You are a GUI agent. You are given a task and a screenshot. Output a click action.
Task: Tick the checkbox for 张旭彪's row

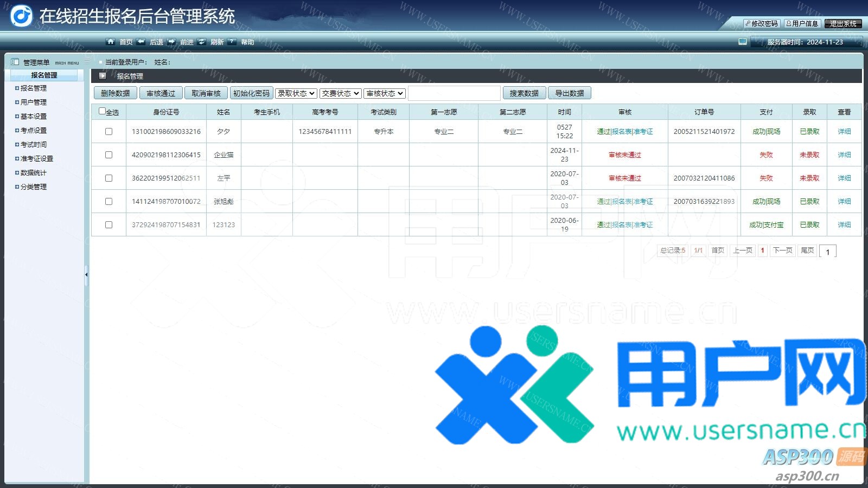click(108, 202)
